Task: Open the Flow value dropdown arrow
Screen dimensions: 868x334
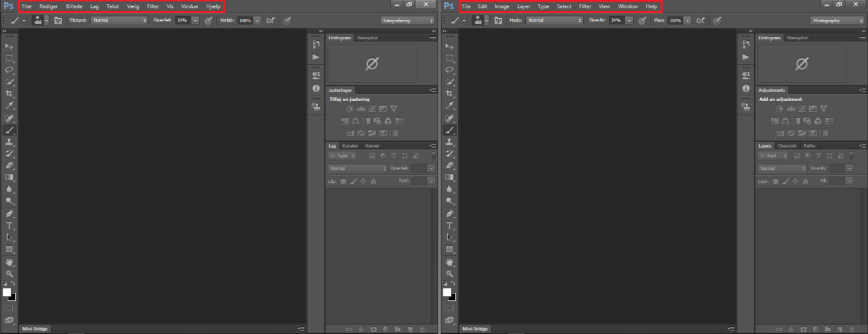Action: pos(687,21)
